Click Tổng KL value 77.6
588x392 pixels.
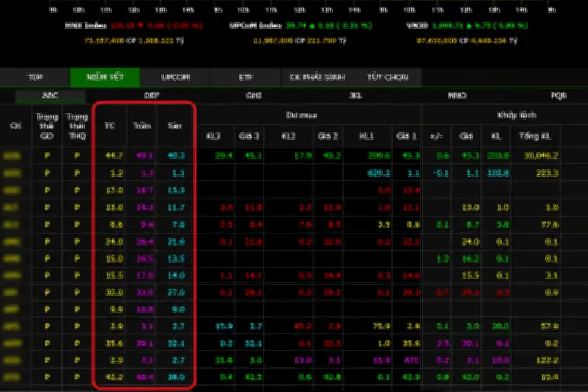pos(550,225)
